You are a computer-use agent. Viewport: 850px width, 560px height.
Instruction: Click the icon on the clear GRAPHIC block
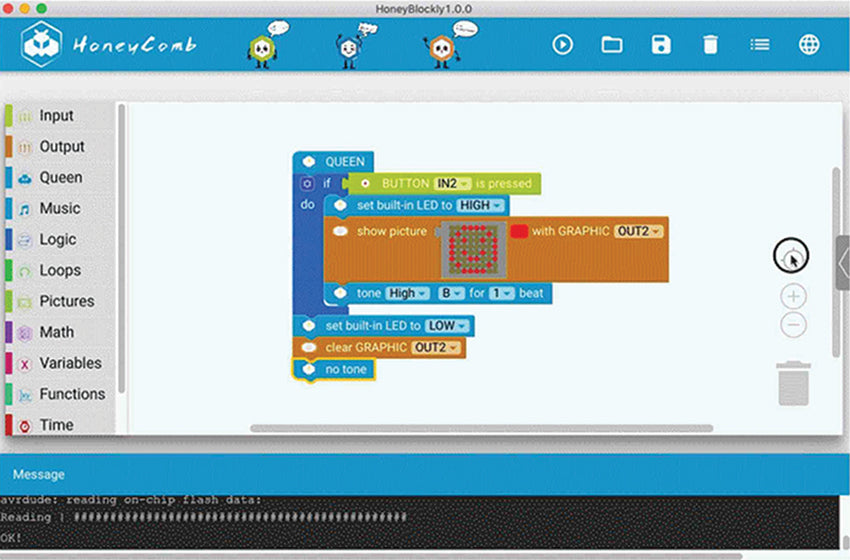309,347
